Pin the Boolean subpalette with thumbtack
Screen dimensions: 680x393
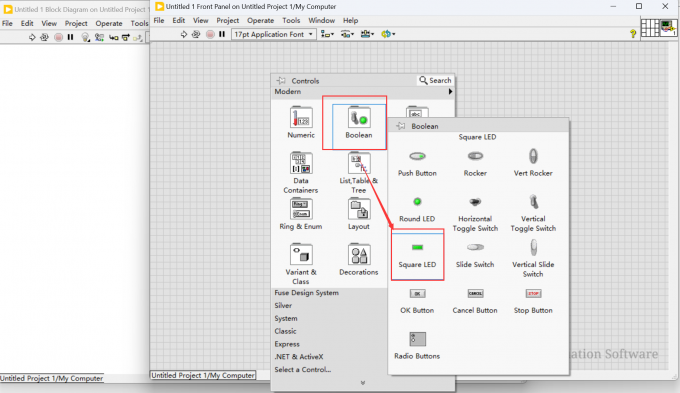click(x=401, y=126)
